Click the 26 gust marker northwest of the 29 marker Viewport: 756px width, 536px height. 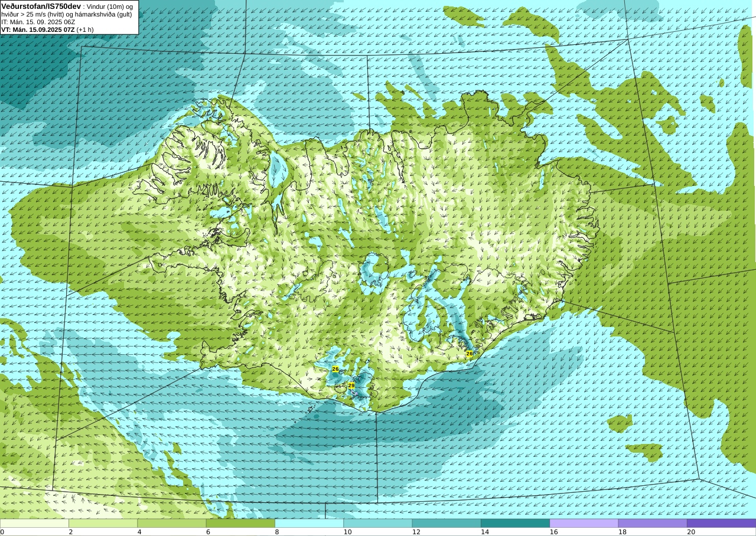point(335,369)
